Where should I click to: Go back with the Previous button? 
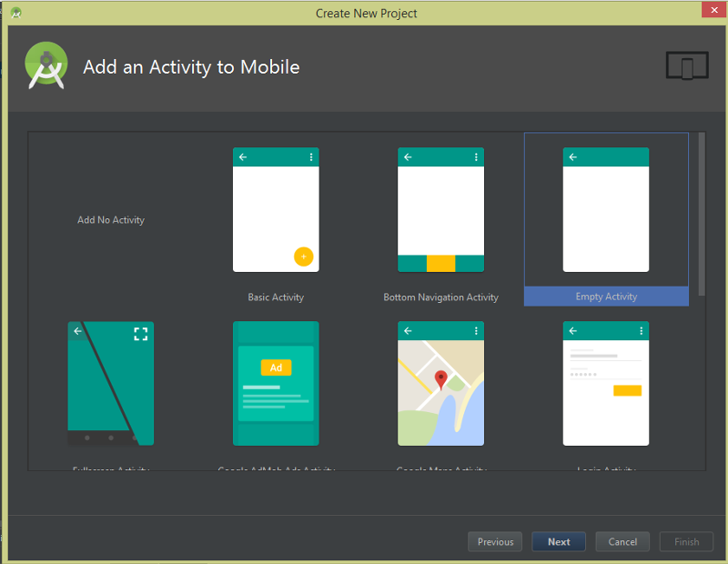(495, 542)
